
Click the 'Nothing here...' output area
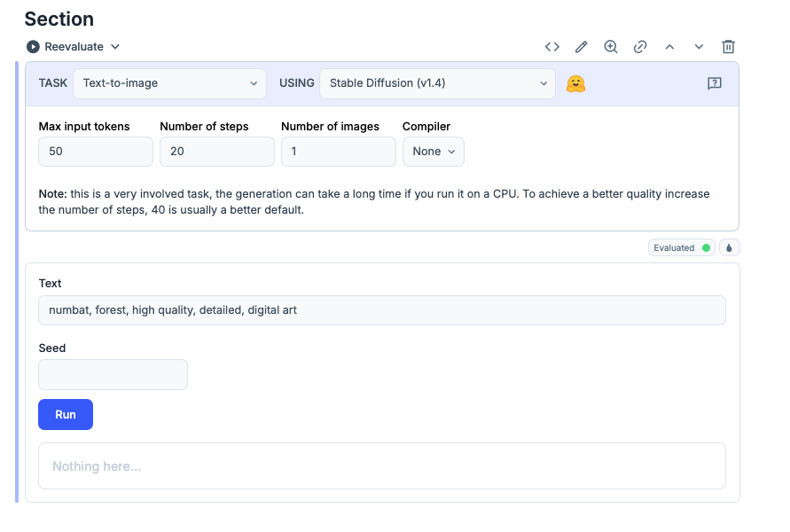(382, 466)
